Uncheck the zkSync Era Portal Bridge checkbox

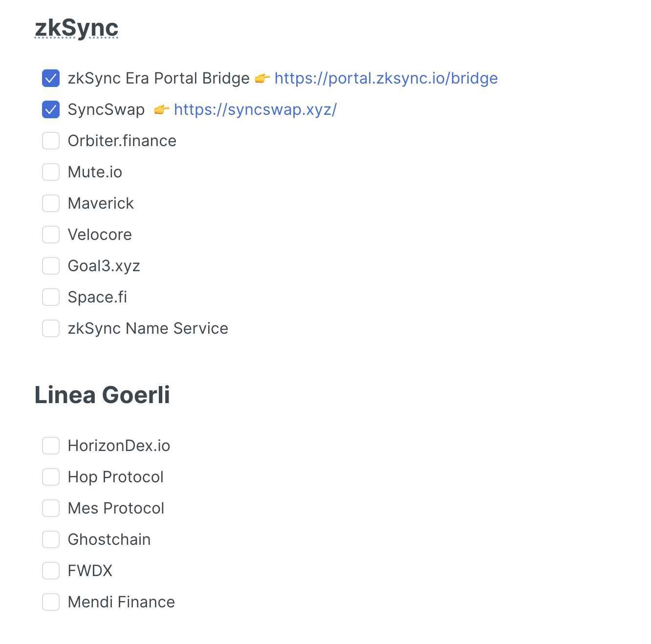pos(51,78)
